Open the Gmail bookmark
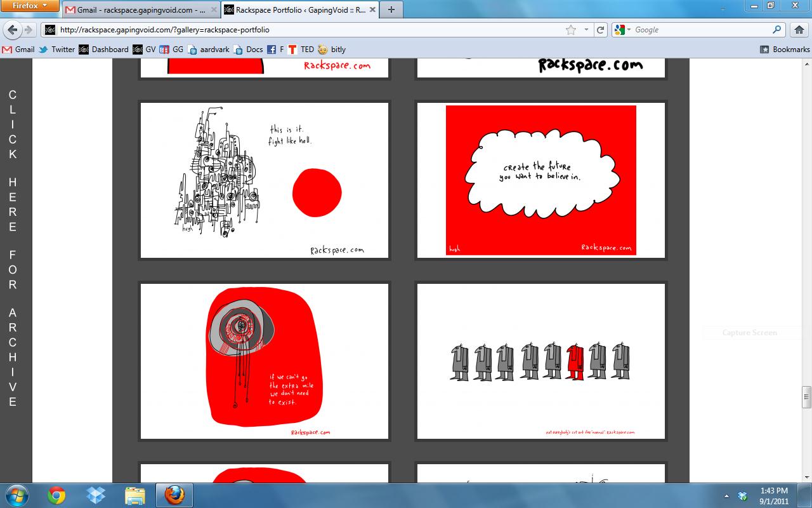The width and height of the screenshot is (812, 508). (x=18, y=49)
